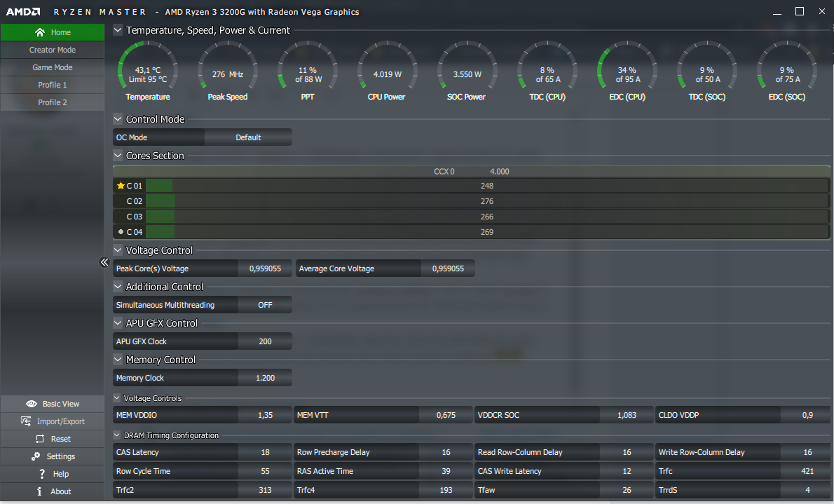The height and width of the screenshot is (504, 834).
Task: Open the Home tab
Action: [53, 32]
